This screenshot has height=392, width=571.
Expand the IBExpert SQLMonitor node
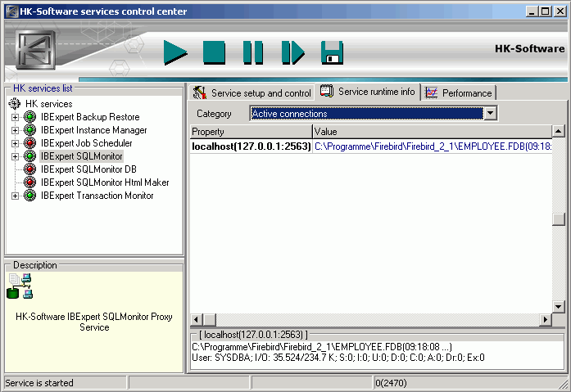15,157
